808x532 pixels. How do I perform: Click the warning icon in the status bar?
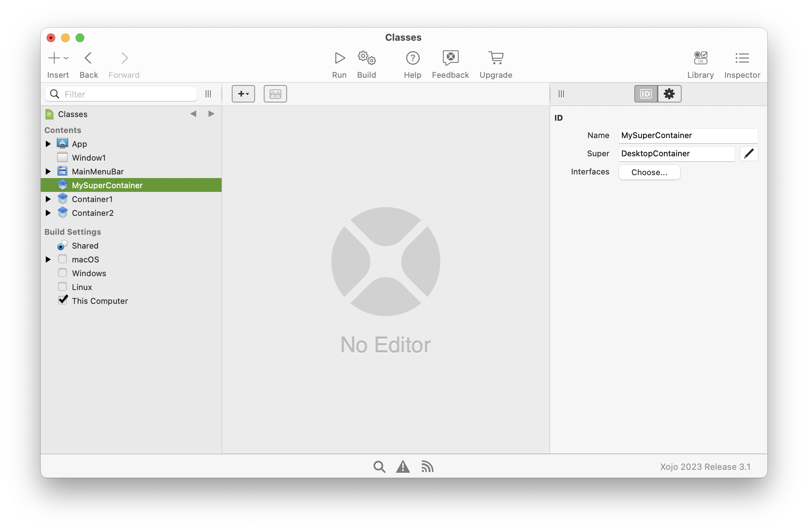click(x=403, y=467)
